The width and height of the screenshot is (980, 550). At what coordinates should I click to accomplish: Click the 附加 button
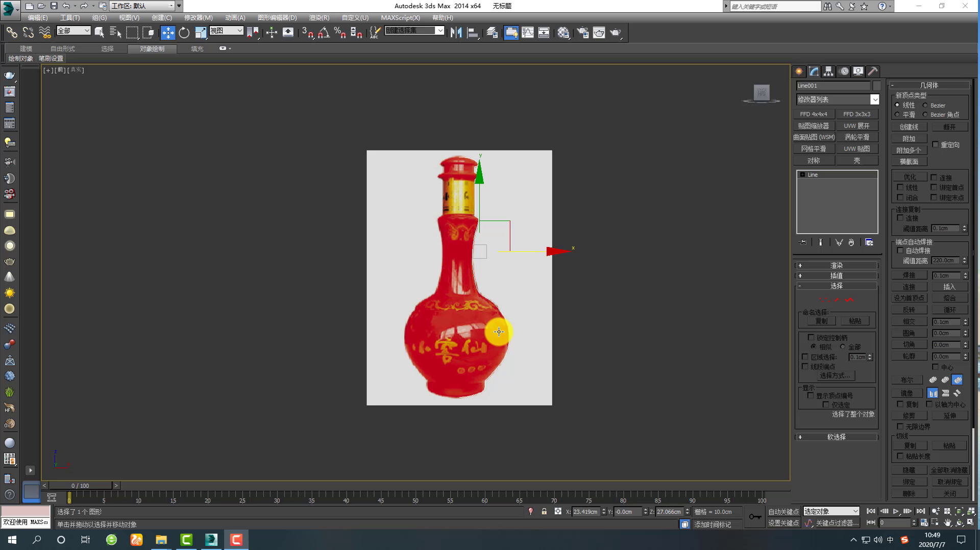coord(909,138)
